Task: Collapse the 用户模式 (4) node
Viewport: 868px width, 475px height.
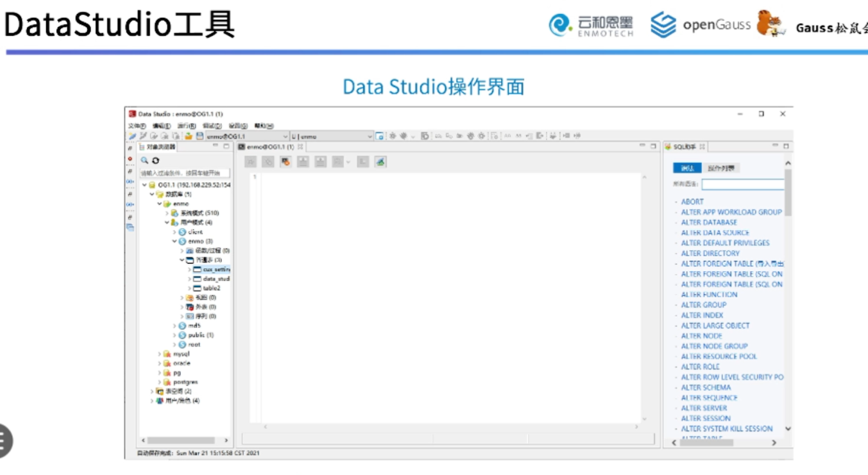Action: coord(167,222)
